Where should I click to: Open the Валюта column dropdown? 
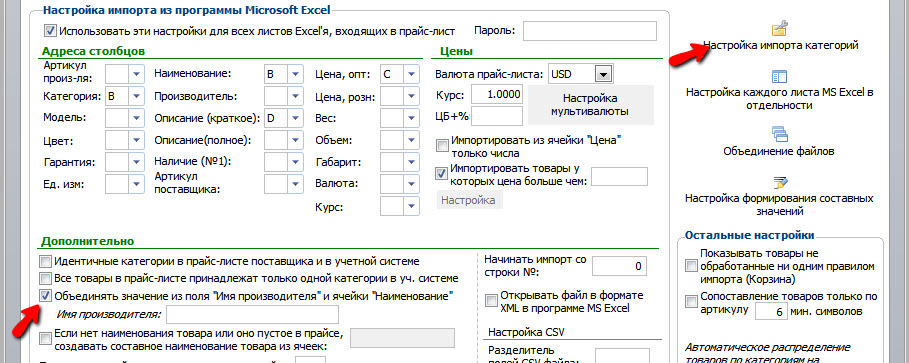point(411,184)
